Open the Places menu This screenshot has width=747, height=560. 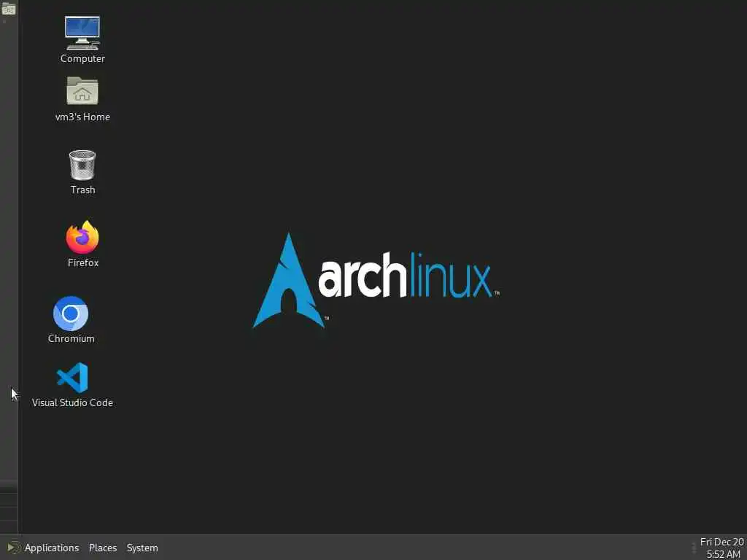[103, 548]
